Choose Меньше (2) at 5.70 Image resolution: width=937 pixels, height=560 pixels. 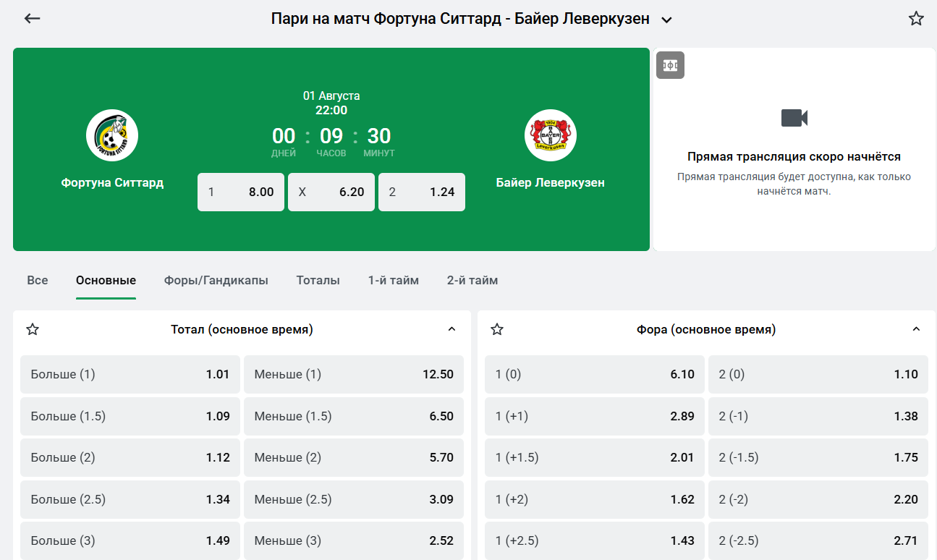[x=354, y=457]
